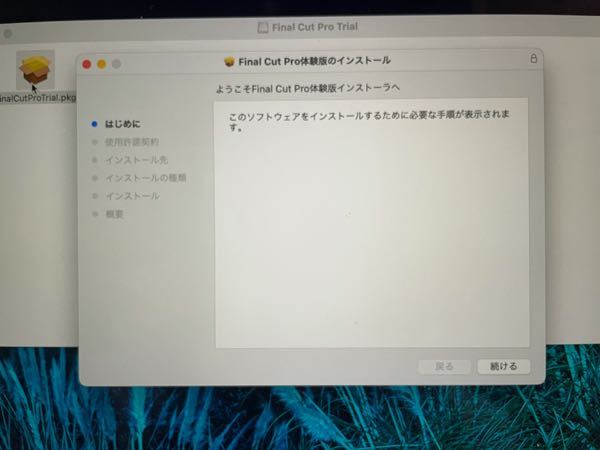Close the installer with red button
Screen dimensions: 600x450
87,64
